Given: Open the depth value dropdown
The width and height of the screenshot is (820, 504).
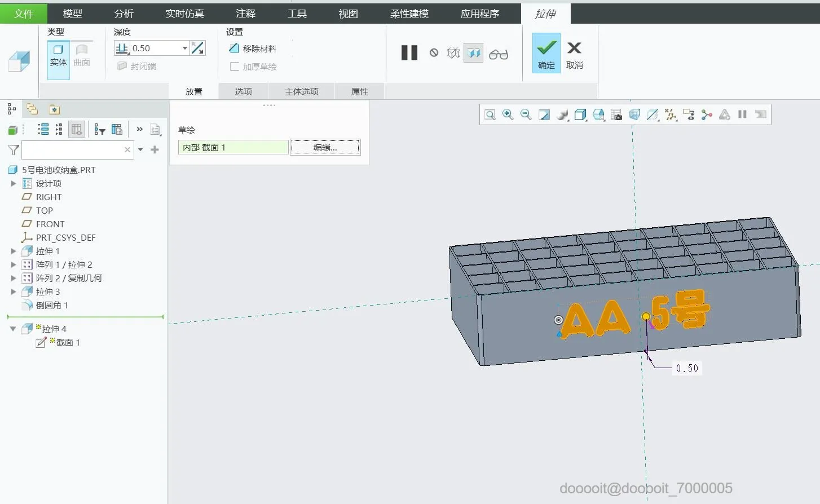Looking at the screenshot, I should (x=184, y=48).
